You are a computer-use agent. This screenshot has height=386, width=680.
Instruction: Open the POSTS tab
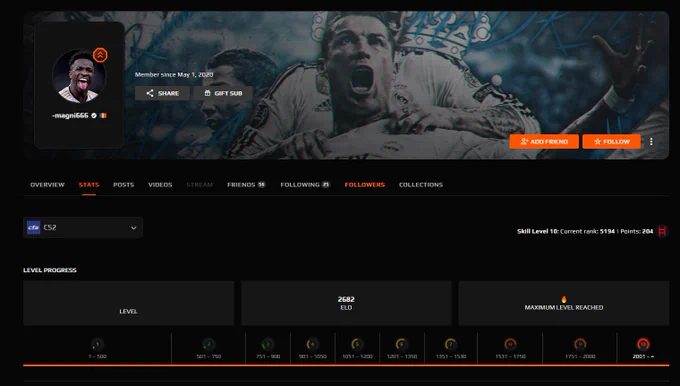pos(124,185)
